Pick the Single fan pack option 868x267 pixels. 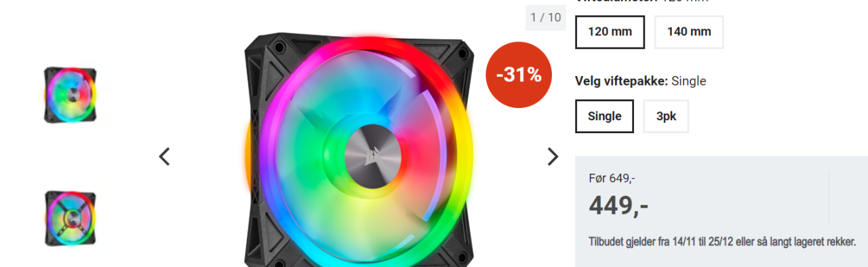[x=604, y=116]
